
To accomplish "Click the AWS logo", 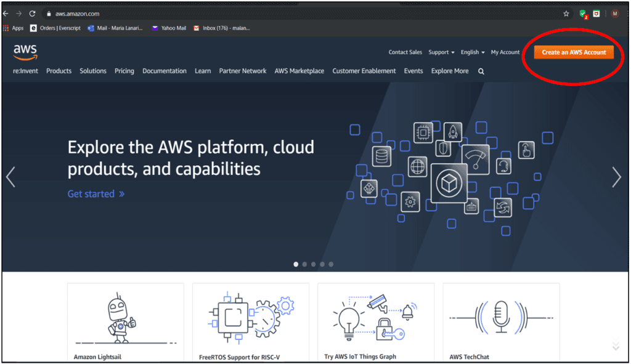I will 25,53.
